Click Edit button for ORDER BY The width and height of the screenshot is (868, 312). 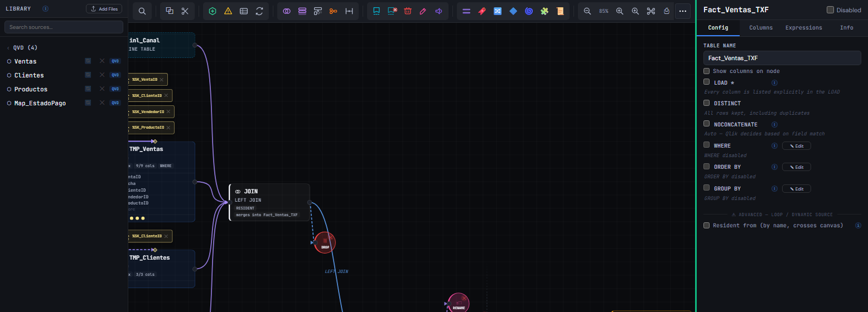(796, 167)
